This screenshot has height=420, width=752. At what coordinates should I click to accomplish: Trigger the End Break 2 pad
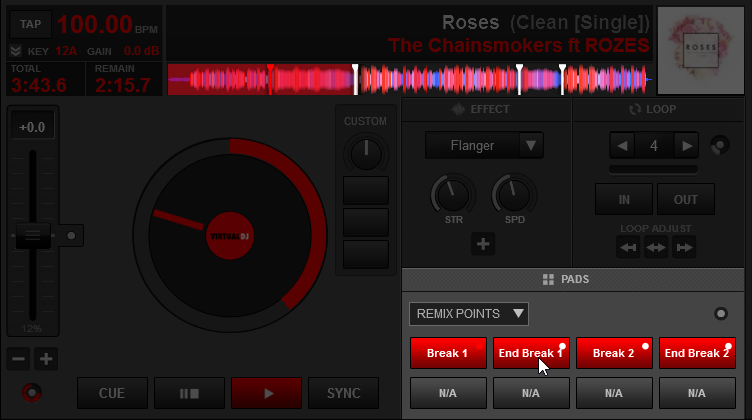click(697, 353)
